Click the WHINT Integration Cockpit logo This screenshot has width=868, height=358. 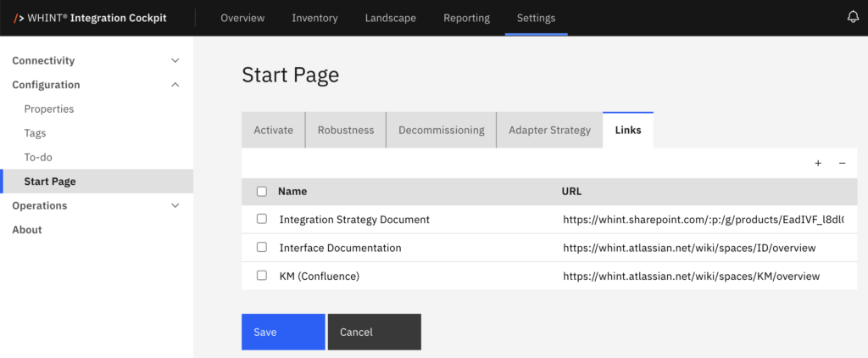click(x=91, y=18)
